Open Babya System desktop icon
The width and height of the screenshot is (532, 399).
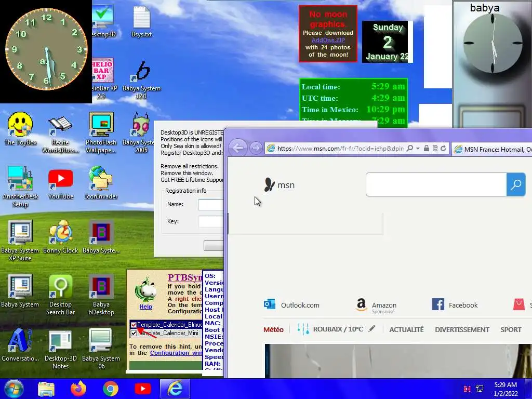point(20,291)
